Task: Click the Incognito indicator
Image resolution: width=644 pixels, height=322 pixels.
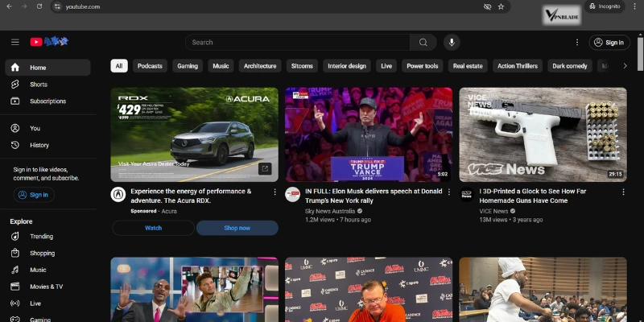Action: coord(605,6)
